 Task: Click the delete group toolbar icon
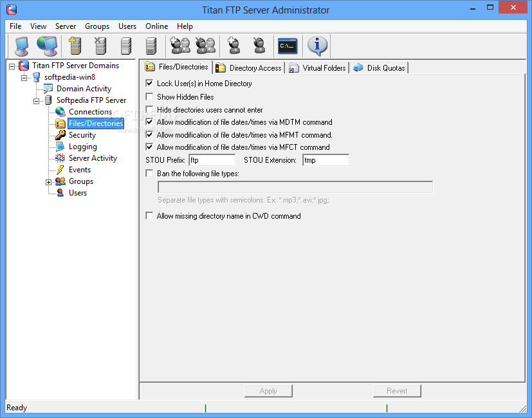[205, 46]
